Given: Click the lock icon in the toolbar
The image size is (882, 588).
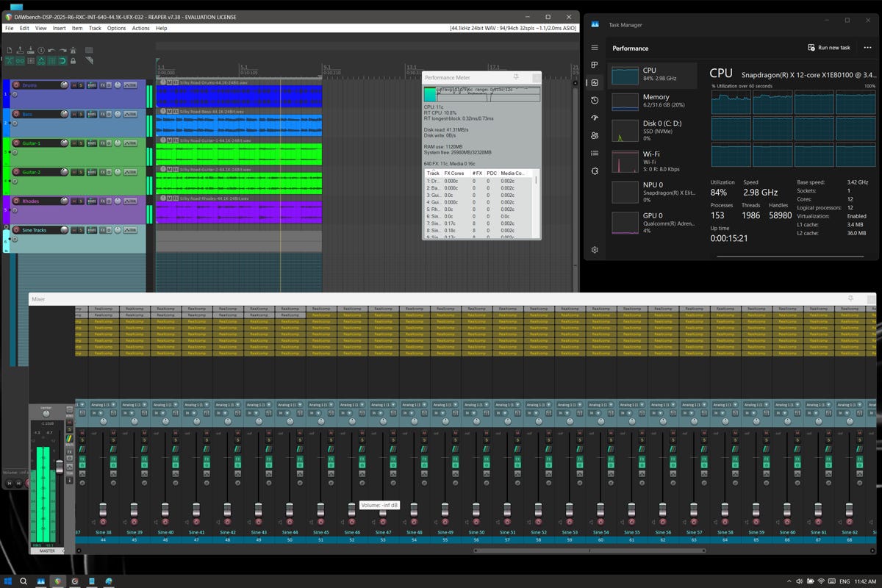Looking at the screenshot, I should pos(73,60).
